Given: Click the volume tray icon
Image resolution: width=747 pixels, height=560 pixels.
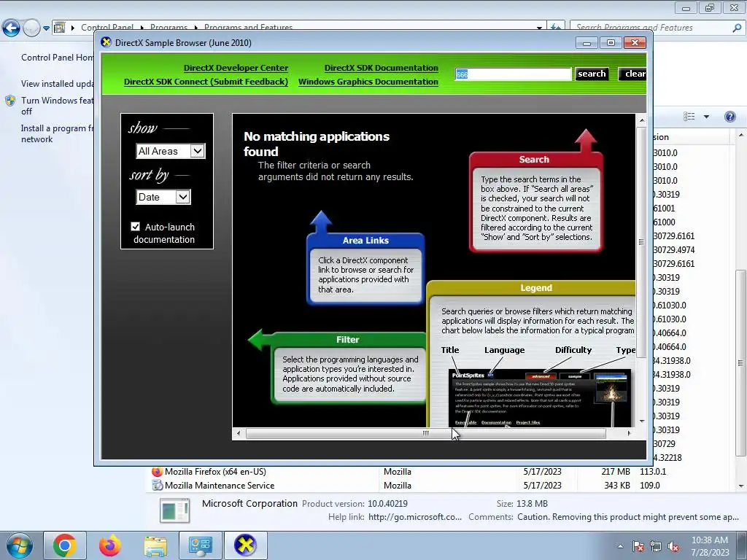Looking at the screenshot, I should click(x=673, y=546).
